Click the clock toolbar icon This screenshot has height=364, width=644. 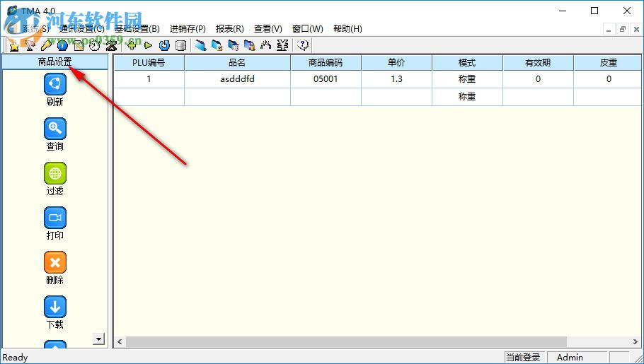tap(95, 45)
